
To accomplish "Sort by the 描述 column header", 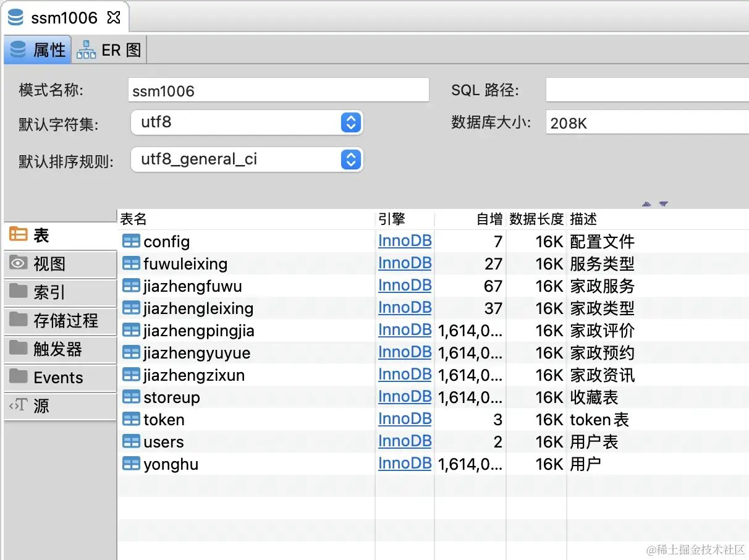I will point(658,219).
